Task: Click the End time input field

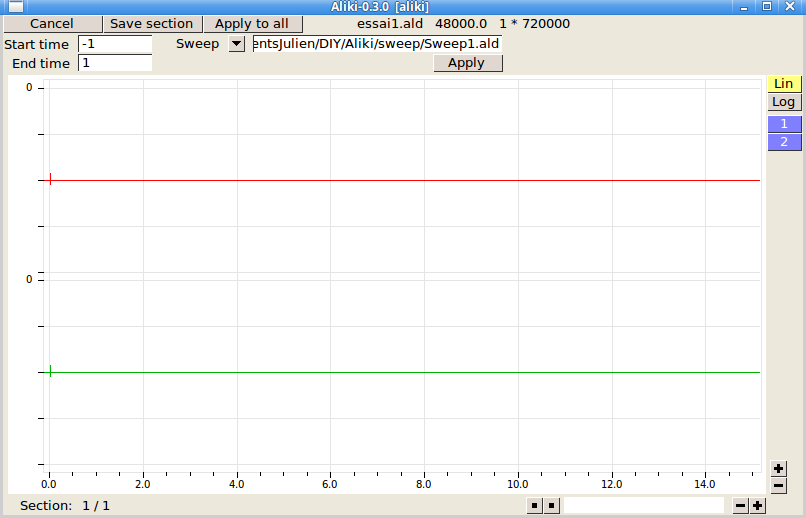Action: coord(115,63)
